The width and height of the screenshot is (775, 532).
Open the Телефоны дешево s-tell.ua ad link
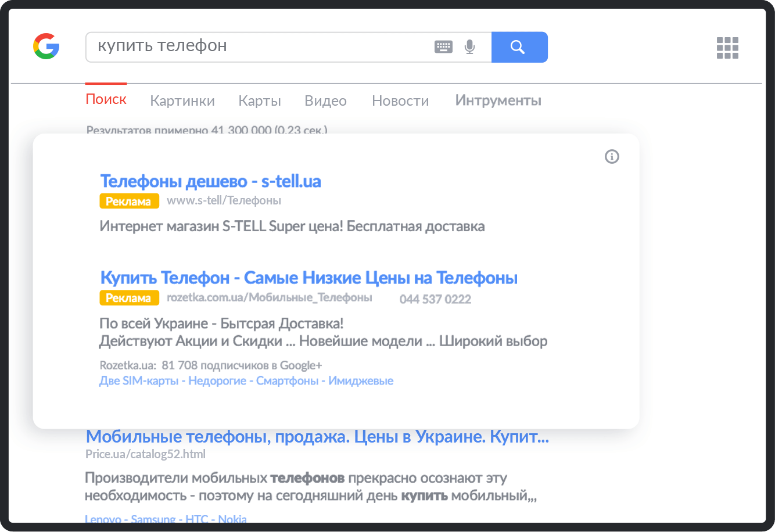click(210, 181)
